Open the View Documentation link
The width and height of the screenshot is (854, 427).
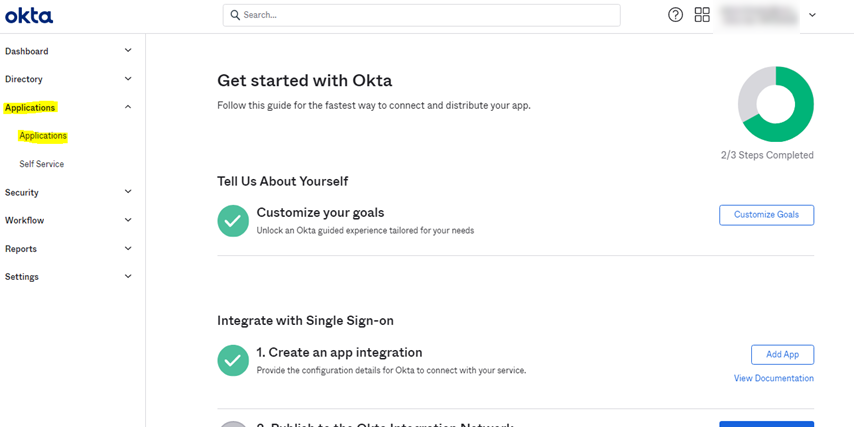773,378
